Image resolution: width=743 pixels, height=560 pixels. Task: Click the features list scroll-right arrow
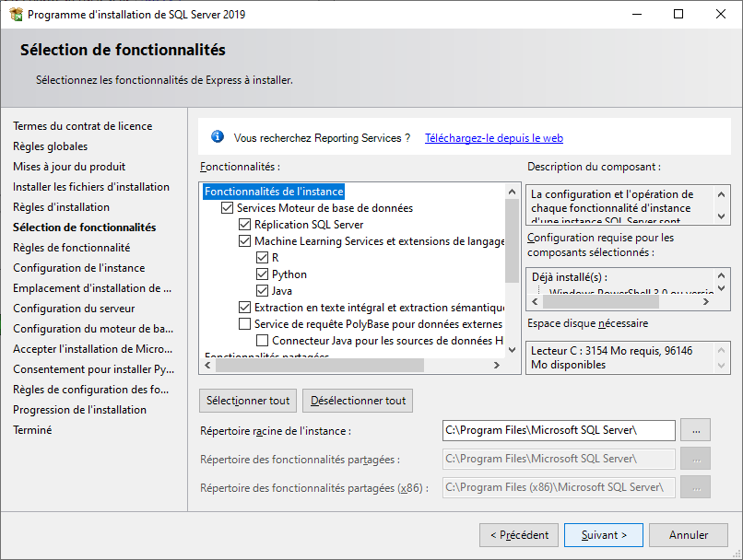[x=497, y=365]
